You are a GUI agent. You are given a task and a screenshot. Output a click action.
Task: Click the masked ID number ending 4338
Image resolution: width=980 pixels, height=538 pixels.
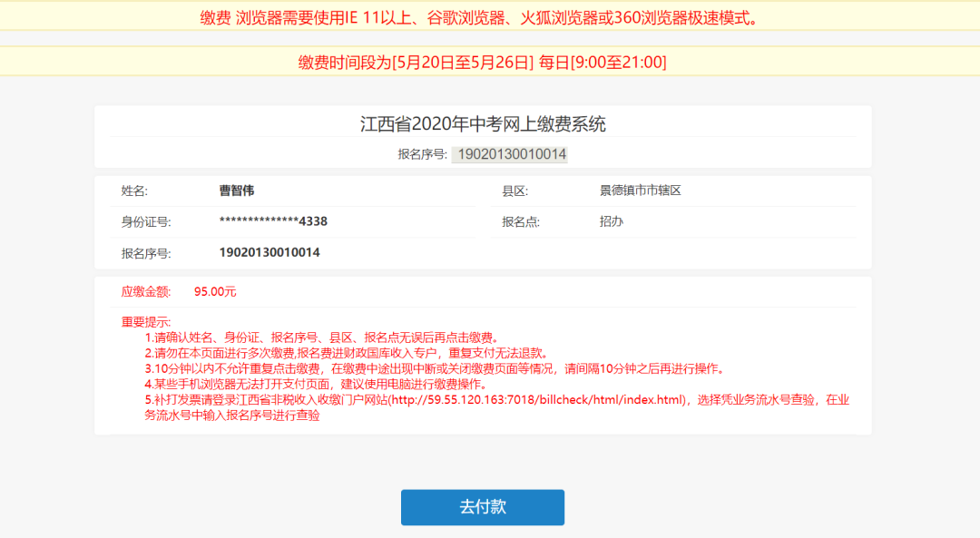click(x=273, y=221)
